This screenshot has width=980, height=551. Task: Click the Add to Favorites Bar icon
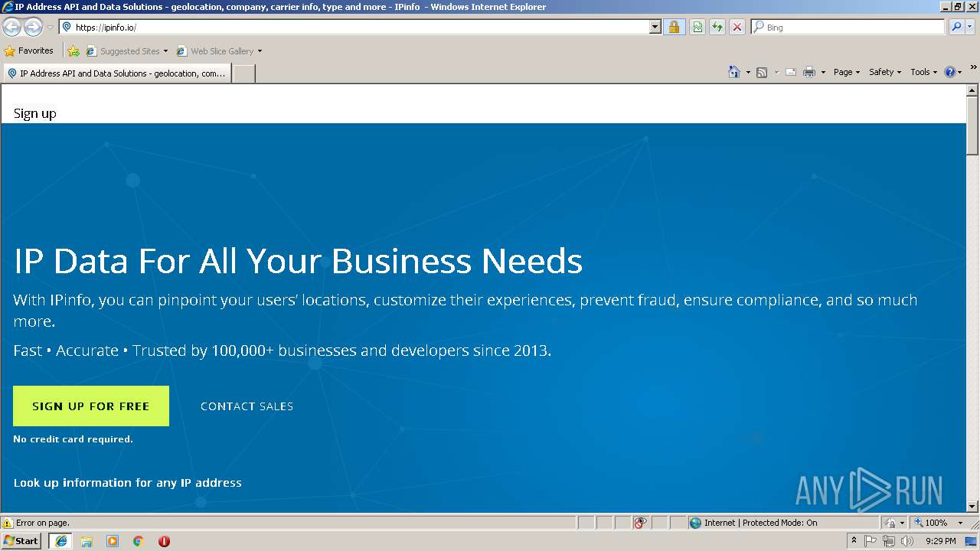point(73,51)
